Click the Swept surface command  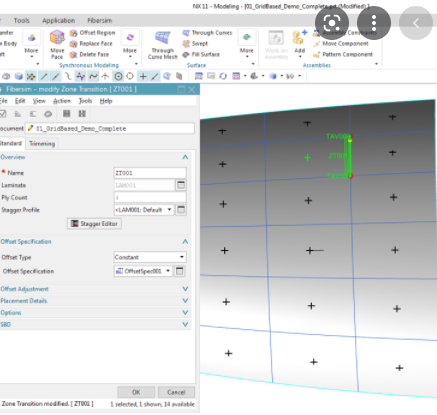coord(195,44)
